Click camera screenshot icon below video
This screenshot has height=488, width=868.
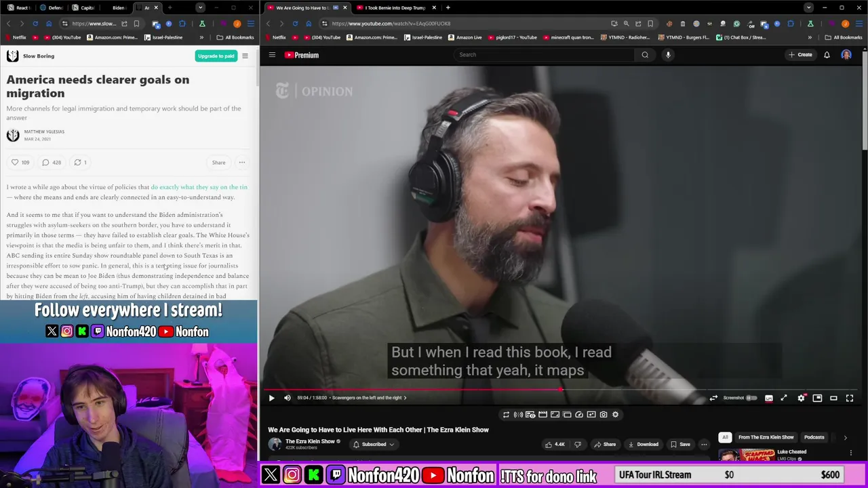604,415
